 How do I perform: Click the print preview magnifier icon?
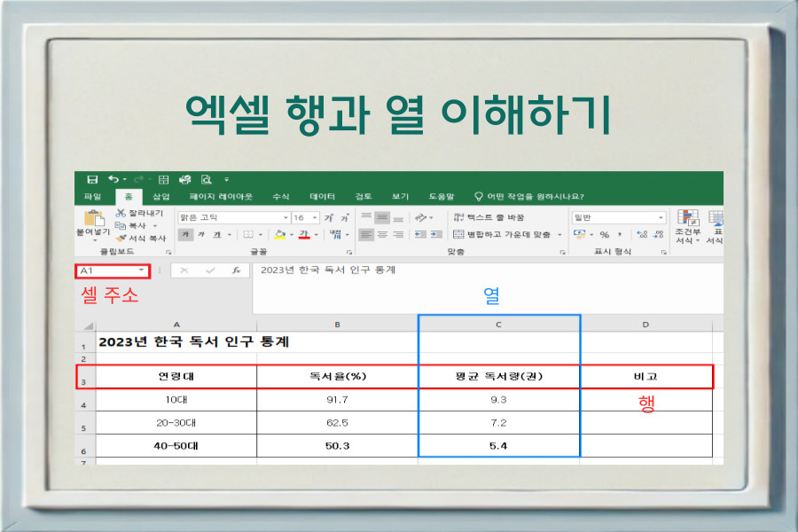[x=206, y=179]
